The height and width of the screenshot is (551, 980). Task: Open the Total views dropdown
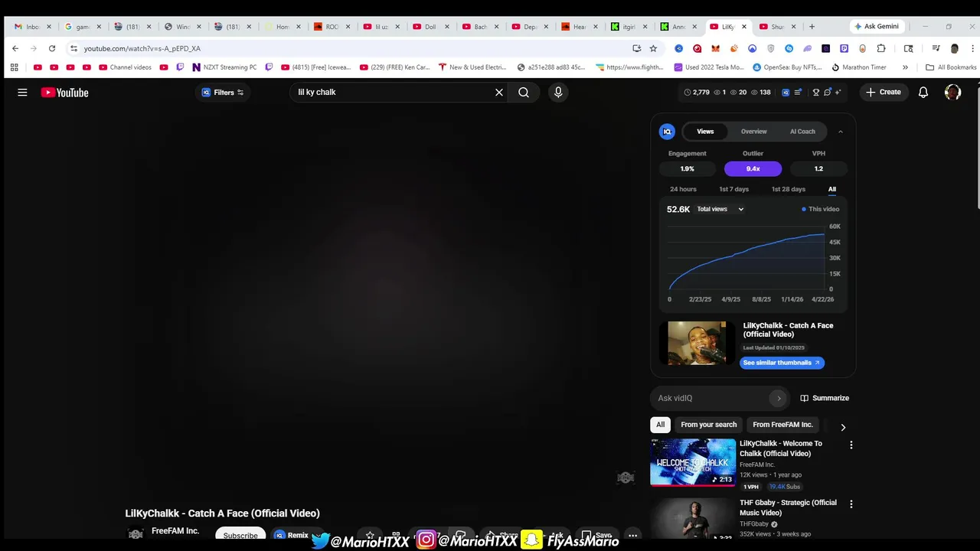(720, 209)
